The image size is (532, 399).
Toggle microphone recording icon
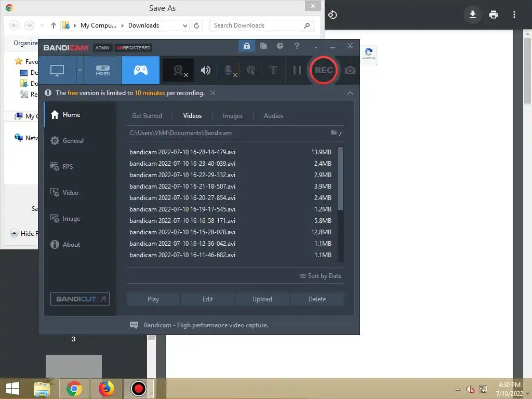(x=229, y=70)
